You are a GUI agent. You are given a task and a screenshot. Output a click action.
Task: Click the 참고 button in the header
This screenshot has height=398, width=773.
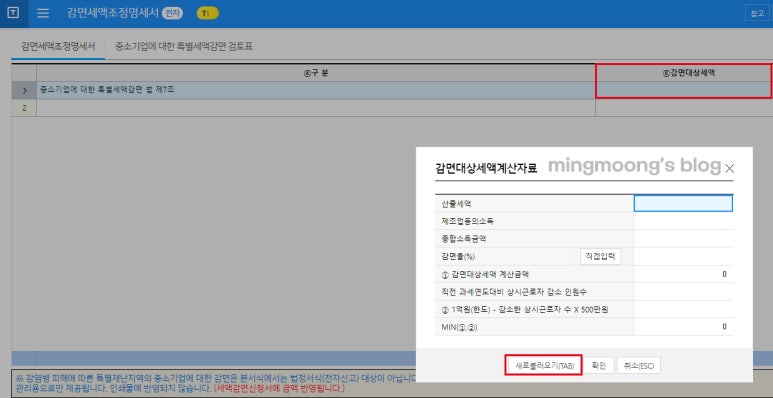click(757, 14)
